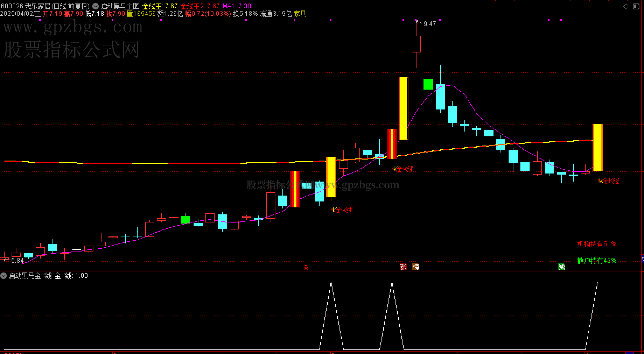644x354 pixels.
Task: Click the rightmost 金K线 signal label
Action: tap(609, 181)
